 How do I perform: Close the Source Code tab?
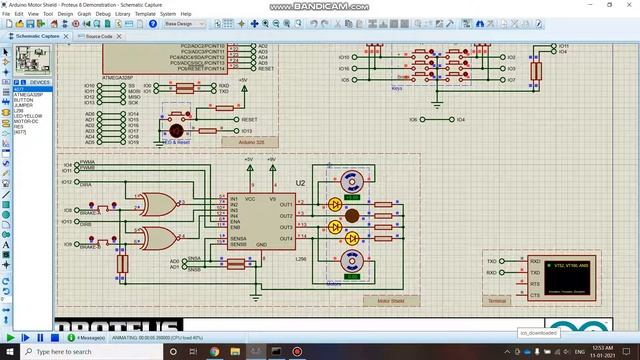tap(119, 36)
